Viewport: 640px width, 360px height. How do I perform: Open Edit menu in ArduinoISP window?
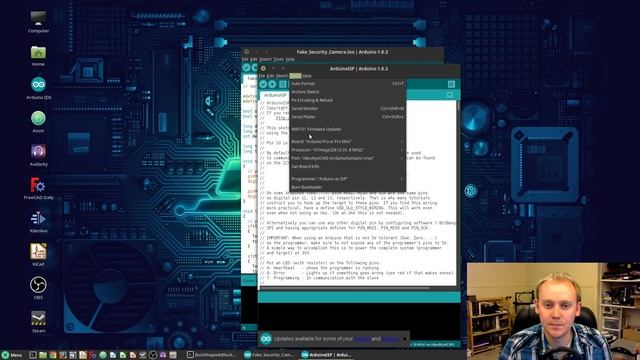[270, 76]
